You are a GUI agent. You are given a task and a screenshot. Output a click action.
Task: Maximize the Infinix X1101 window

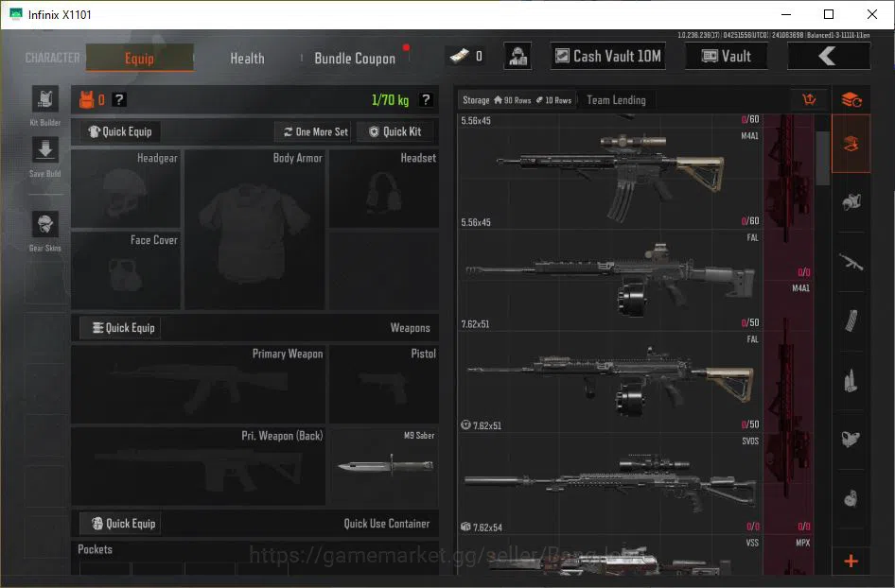pos(829,14)
